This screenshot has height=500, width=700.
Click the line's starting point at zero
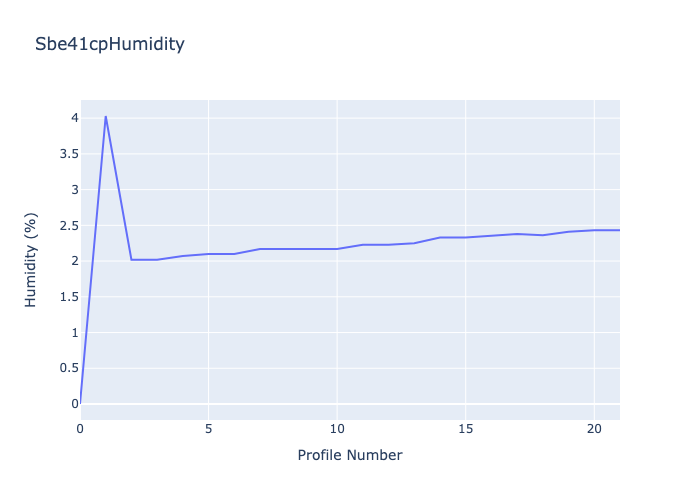81,403
